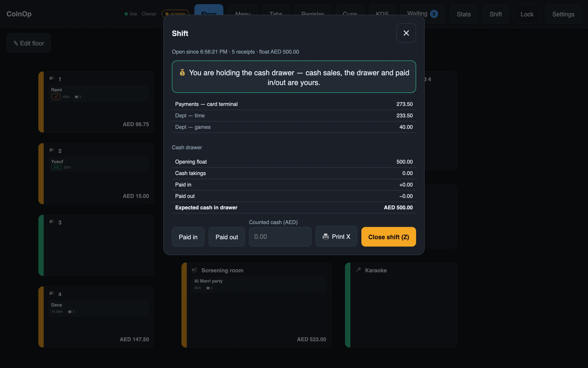Click the AED 147.50 total on table 4
Screen dimensions: 588x368
pyautogui.click(x=134, y=339)
